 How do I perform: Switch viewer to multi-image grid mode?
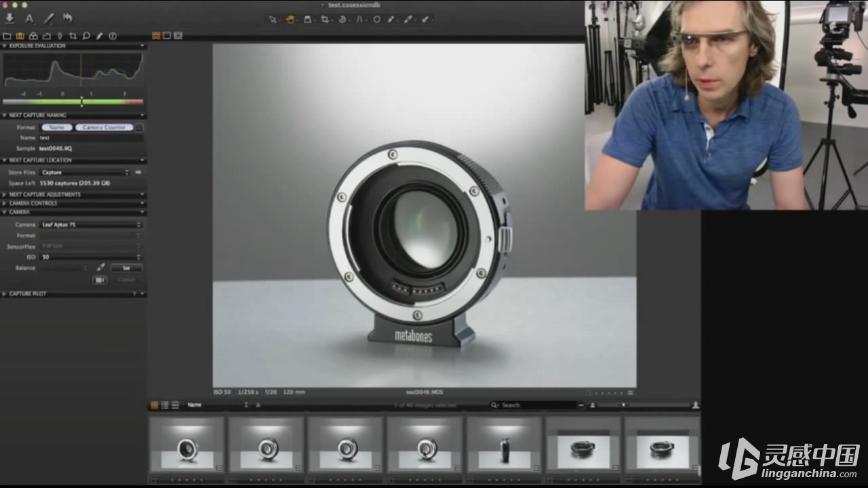[x=156, y=35]
